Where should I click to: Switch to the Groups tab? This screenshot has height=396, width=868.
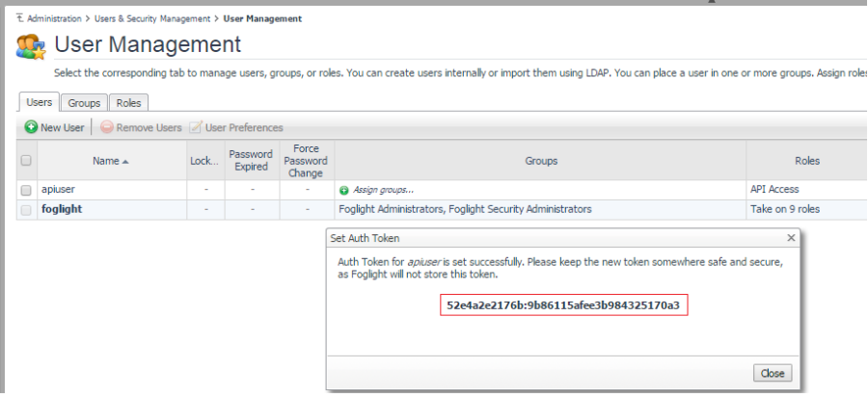pos(84,102)
